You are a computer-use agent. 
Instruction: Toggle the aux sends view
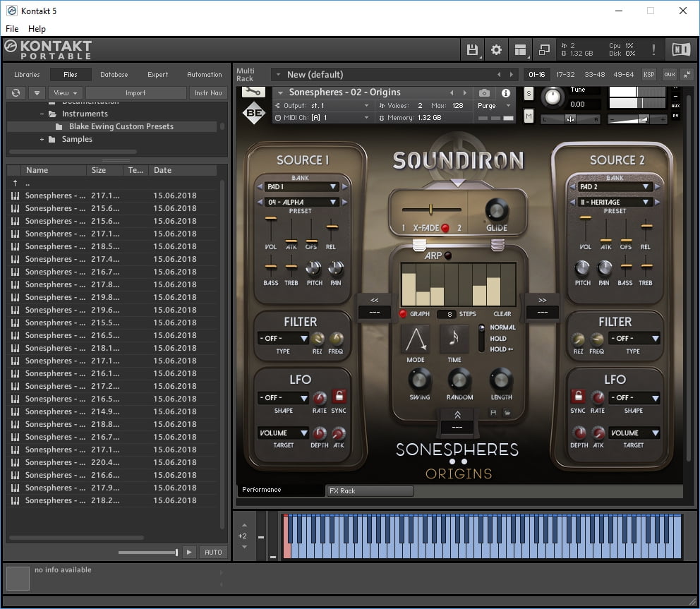(669, 75)
